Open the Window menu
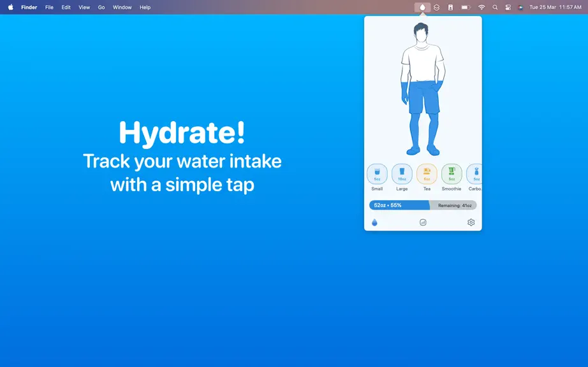 click(x=122, y=7)
